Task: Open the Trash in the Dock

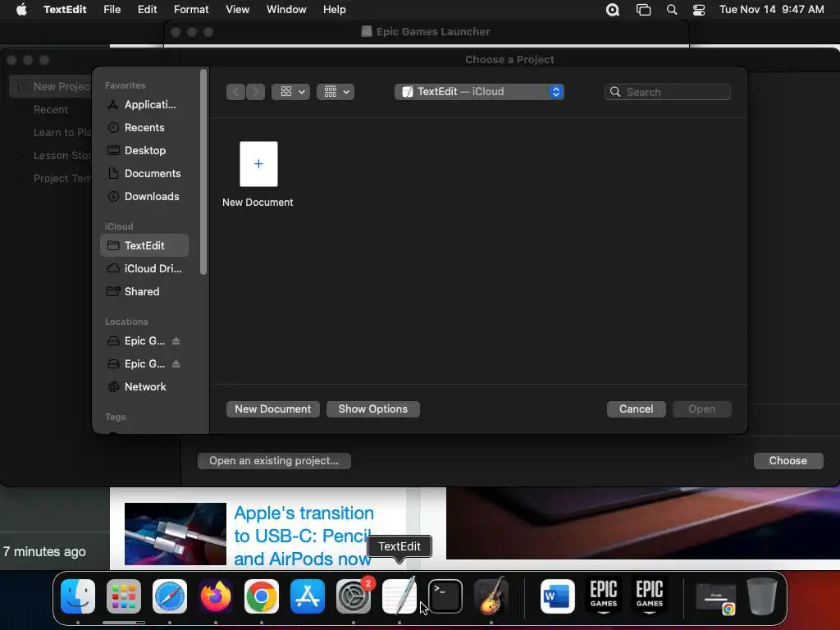Action: tap(762, 596)
